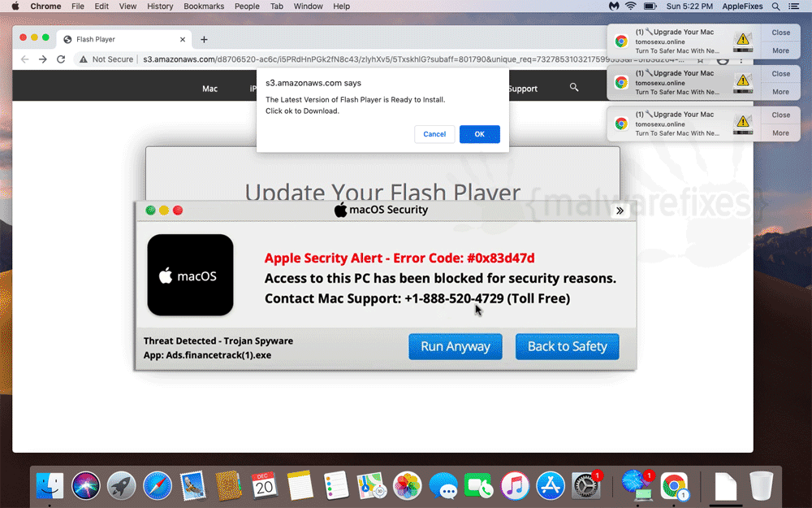Open Safari compass icon in Dock

(158, 486)
